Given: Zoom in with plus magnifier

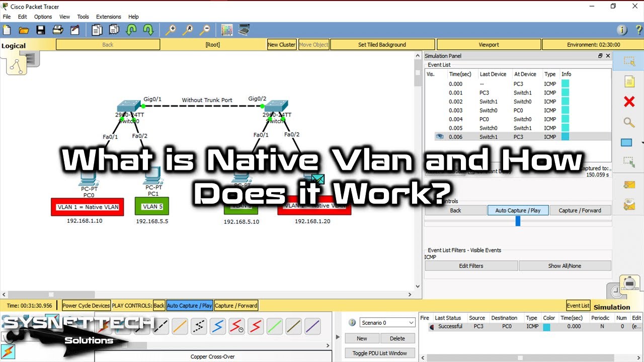Looking at the screenshot, I should (x=171, y=30).
